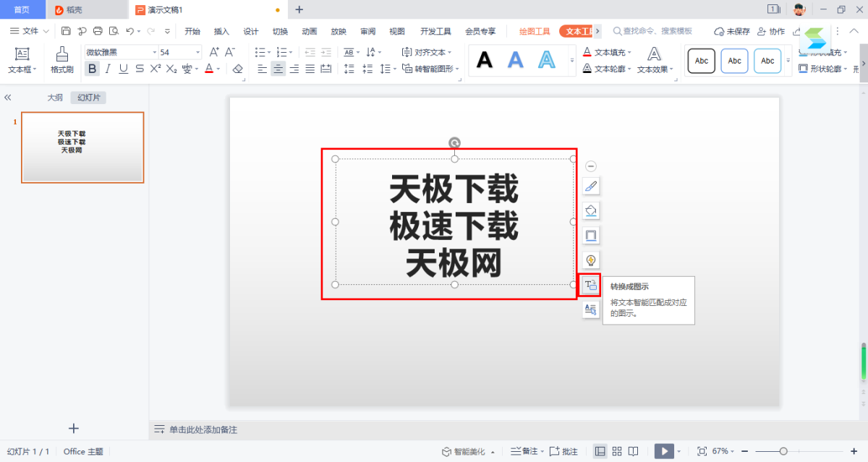Click the lightbulb icon beside text box

[x=590, y=260]
